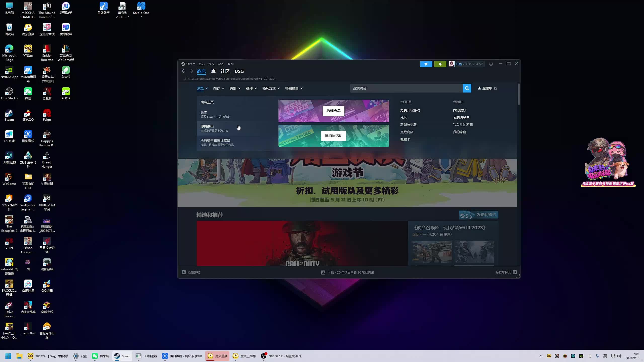The height and width of the screenshot is (362, 644).
Task: Select 商店主页 in the browse menu
Action: [236, 102]
